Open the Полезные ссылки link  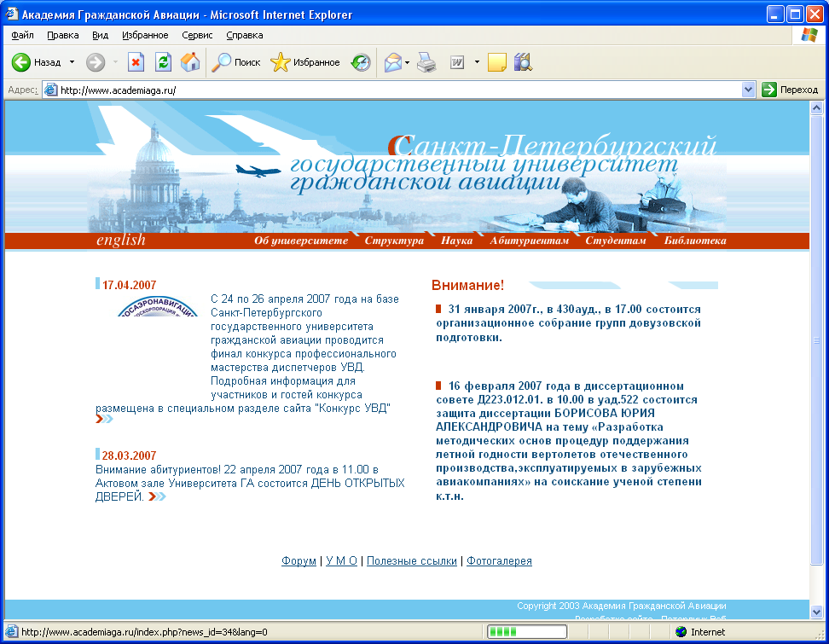[412, 561]
